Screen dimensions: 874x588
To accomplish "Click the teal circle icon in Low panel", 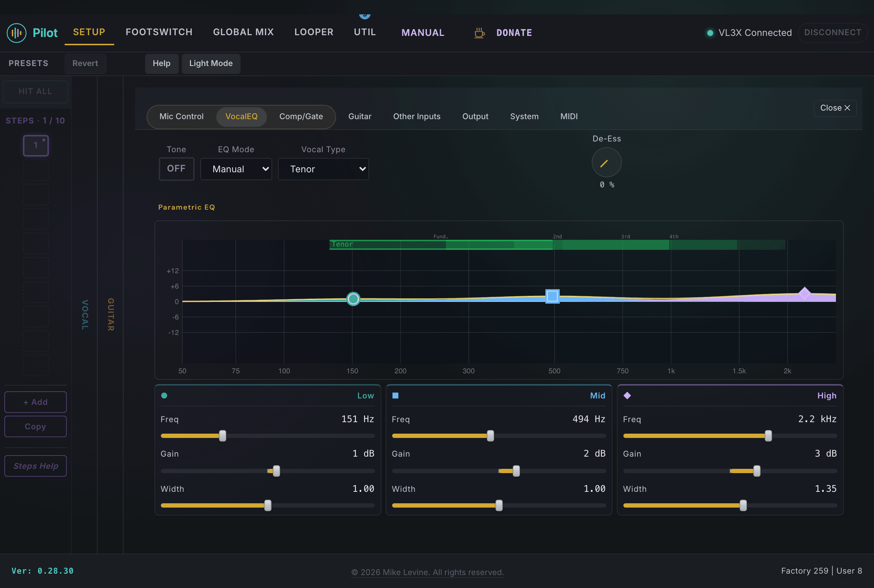I will point(164,396).
